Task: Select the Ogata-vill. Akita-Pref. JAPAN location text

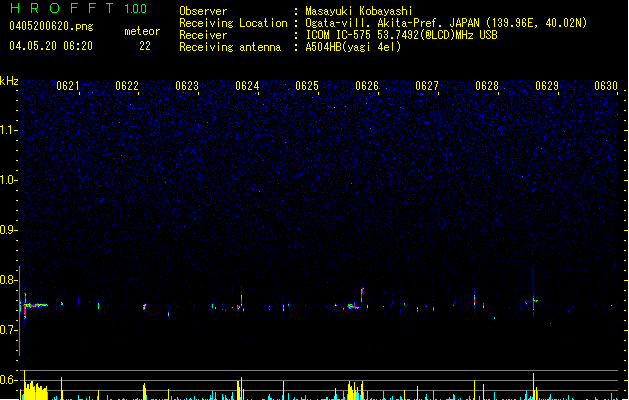Action: point(446,23)
